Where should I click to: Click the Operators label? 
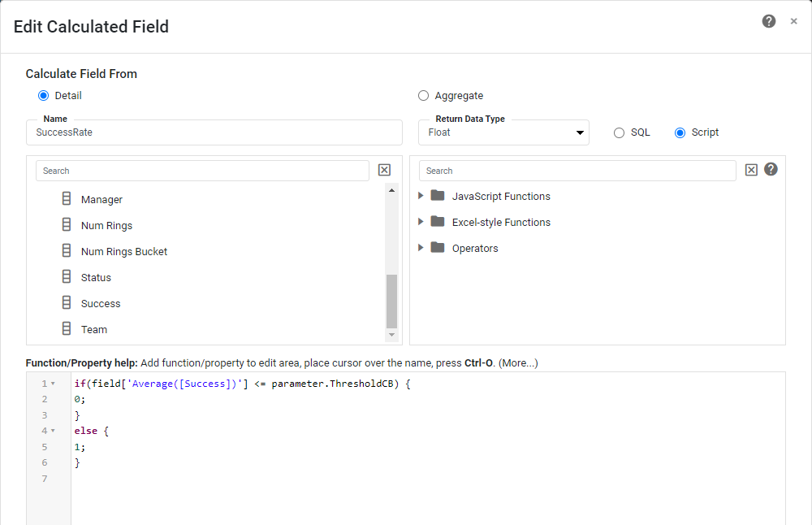click(475, 248)
